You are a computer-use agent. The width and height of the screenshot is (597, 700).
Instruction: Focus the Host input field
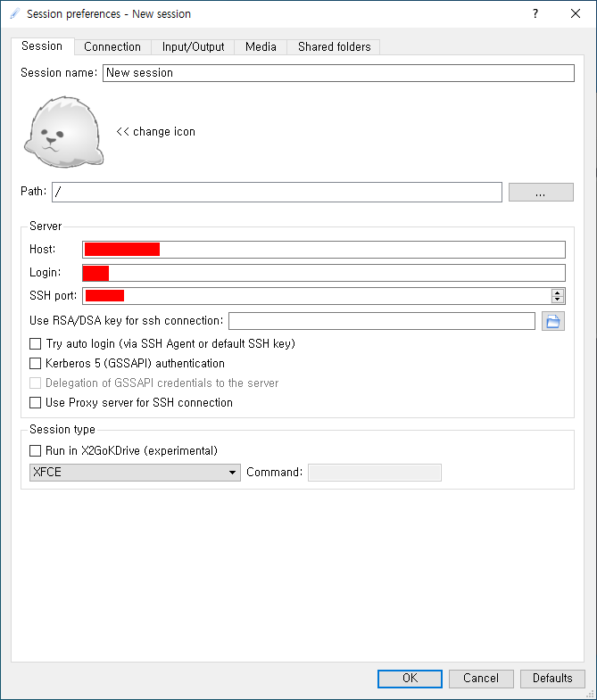[x=324, y=250]
